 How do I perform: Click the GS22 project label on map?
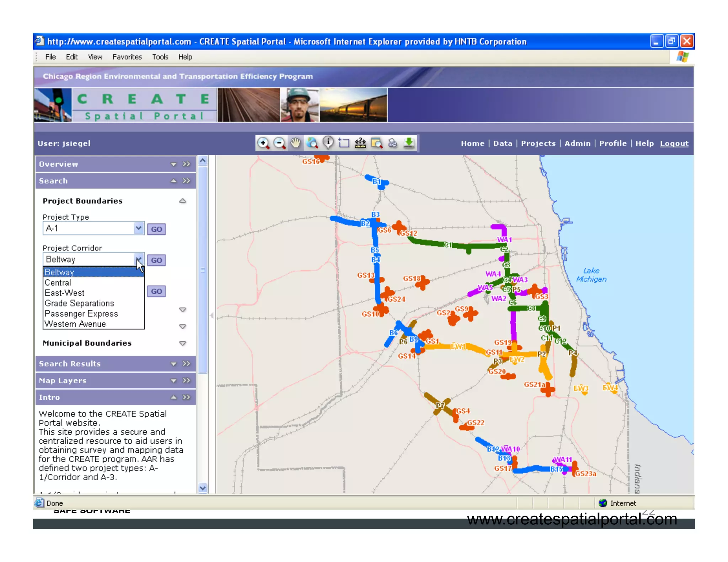pyautogui.click(x=476, y=422)
